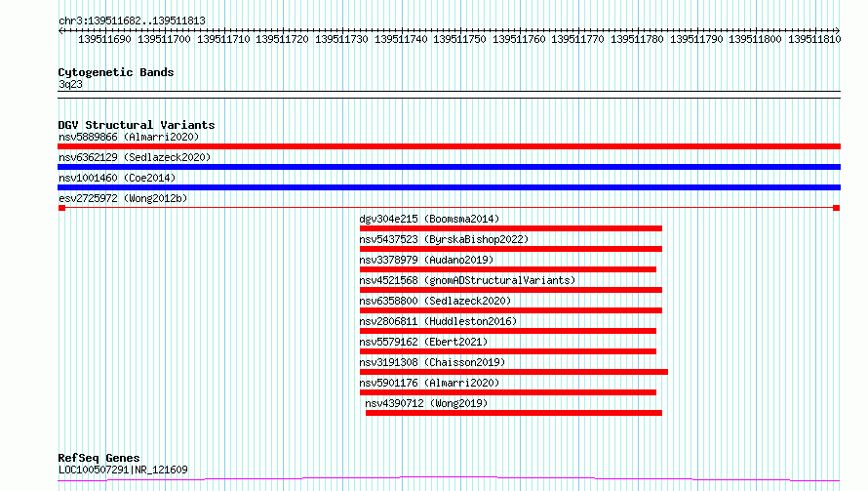The width and height of the screenshot is (868, 491).
Task: Click the red bar under nsv5579162
Action: click(x=507, y=351)
